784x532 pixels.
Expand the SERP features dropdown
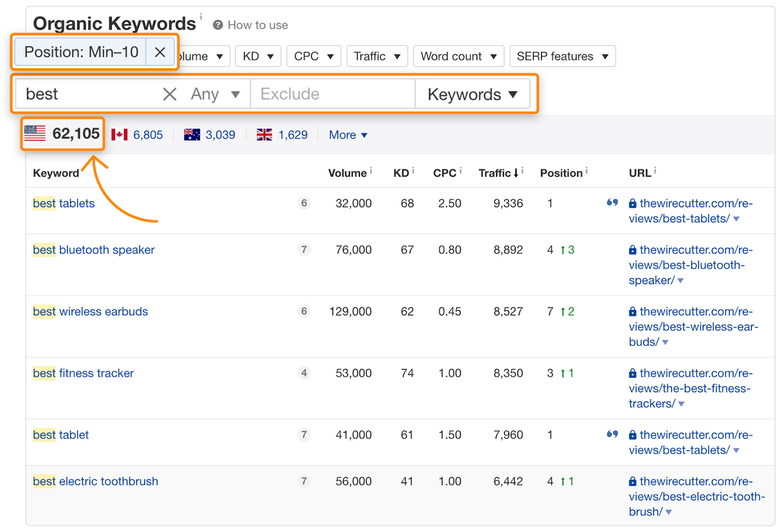[562, 56]
